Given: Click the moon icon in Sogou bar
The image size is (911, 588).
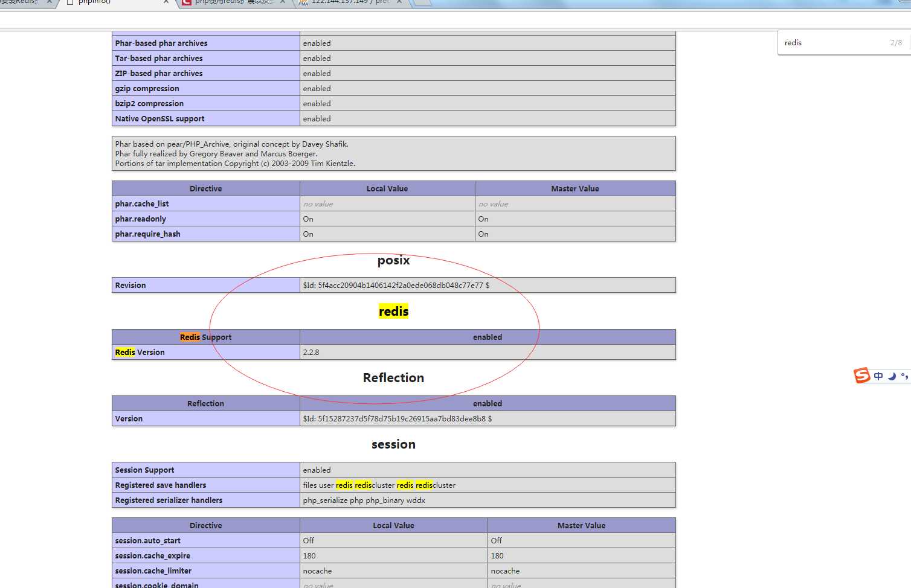Looking at the screenshot, I should tap(892, 376).
